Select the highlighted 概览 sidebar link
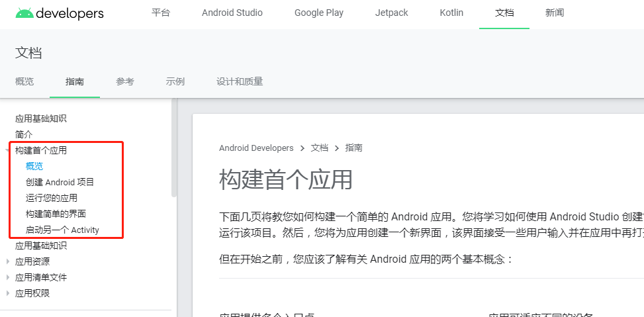This screenshot has width=644, height=317. 34,166
